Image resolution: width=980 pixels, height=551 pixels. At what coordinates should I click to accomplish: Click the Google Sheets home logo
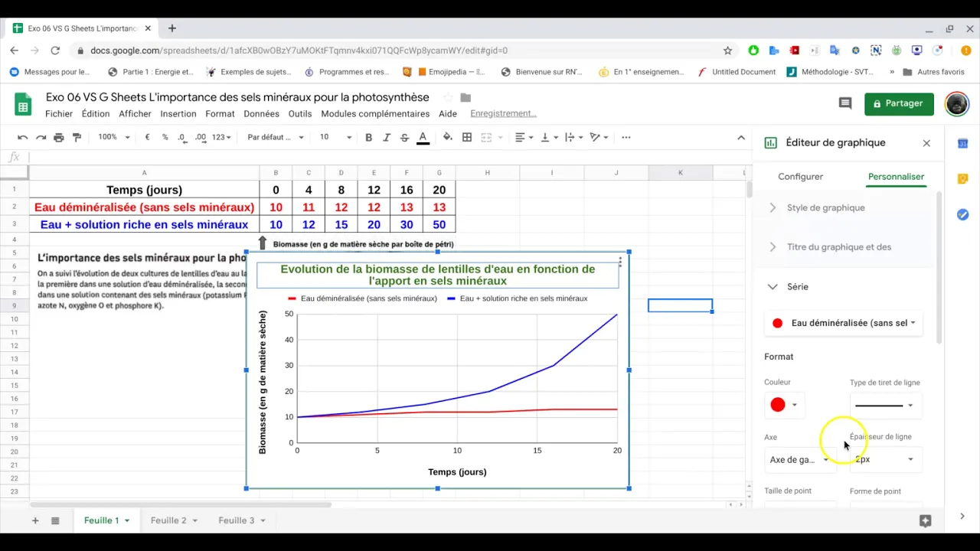point(23,105)
